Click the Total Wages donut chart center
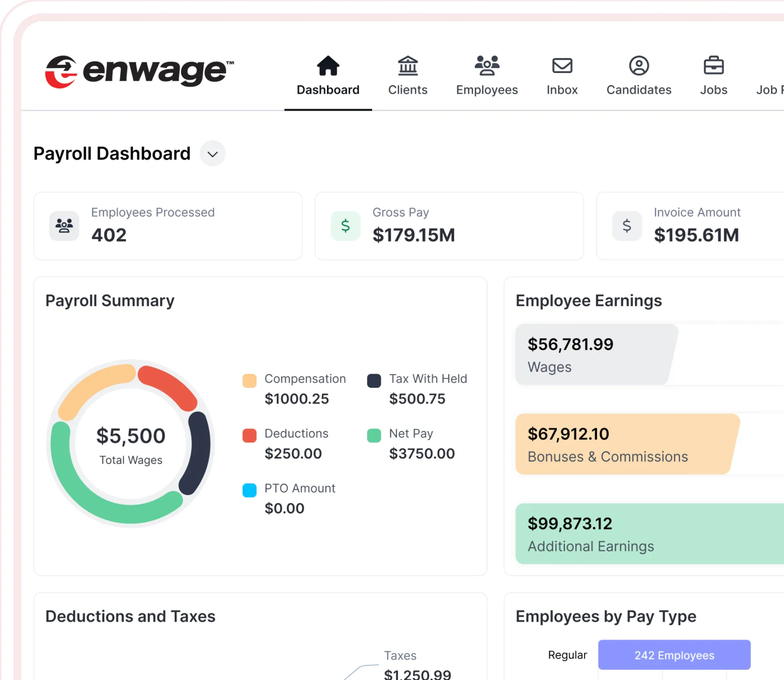This screenshot has height=680, width=784. 131,444
